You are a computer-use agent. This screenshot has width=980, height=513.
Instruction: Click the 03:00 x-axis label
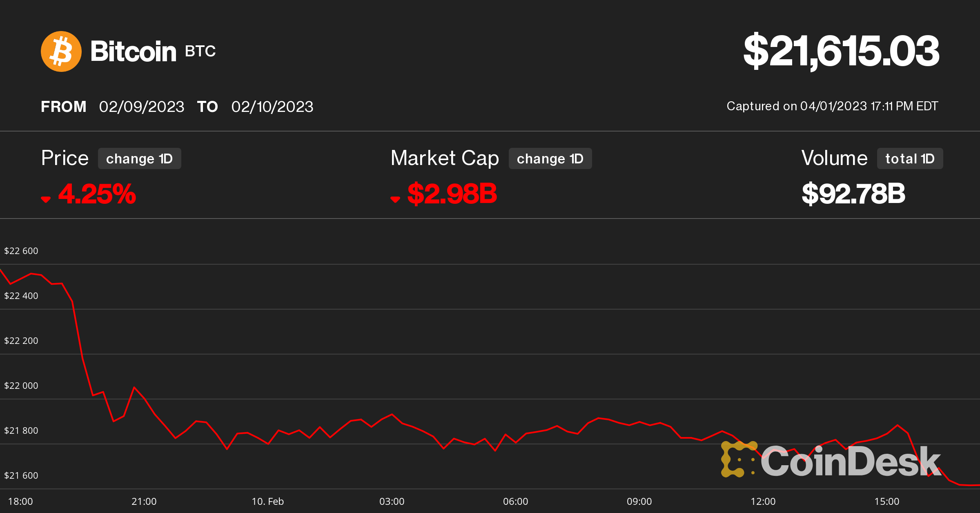tap(392, 502)
